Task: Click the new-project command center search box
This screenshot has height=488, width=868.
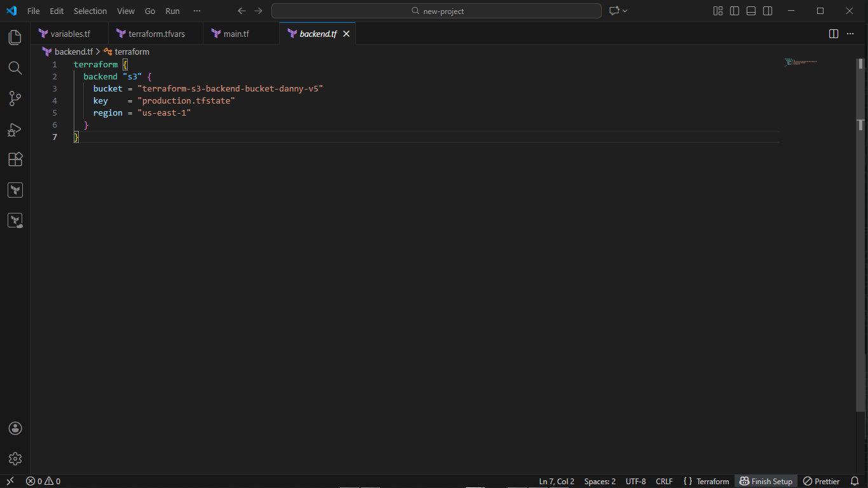Action: pos(437,11)
